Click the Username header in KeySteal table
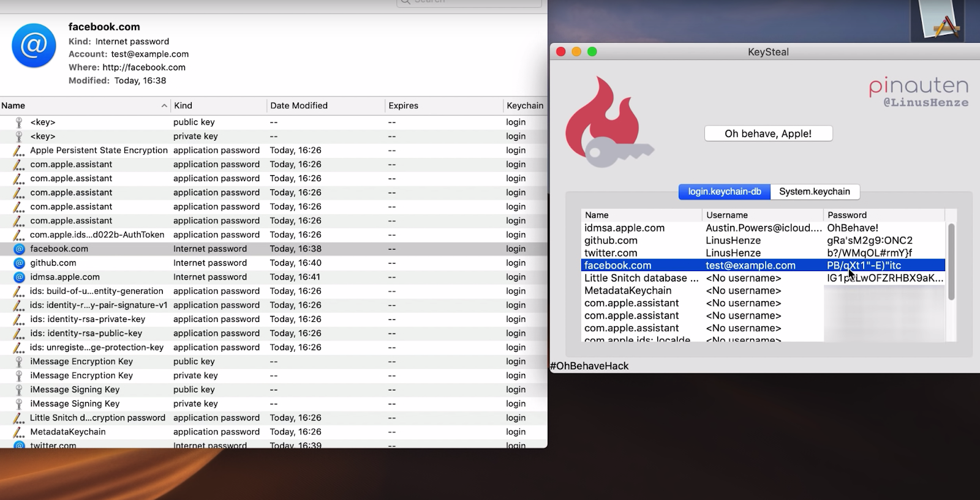The image size is (980, 500). (763, 215)
